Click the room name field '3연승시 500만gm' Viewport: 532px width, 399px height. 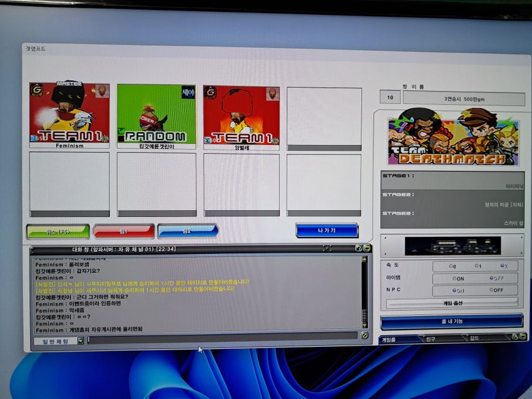pyautogui.click(x=463, y=99)
